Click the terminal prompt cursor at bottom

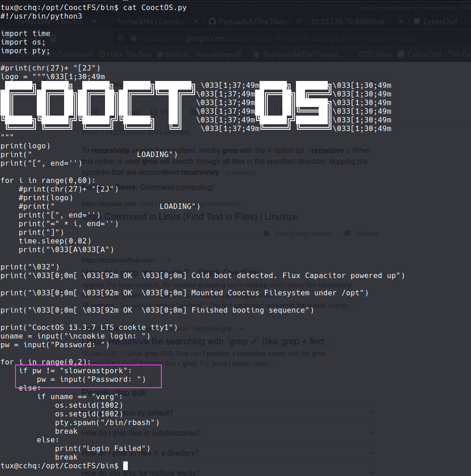point(125,466)
